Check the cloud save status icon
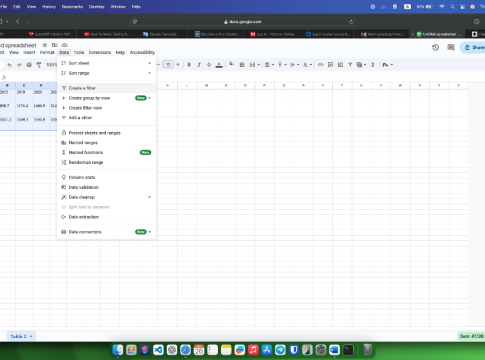Image resolution: width=485 pixels, height=360 pixels. [x=65, y=45]
